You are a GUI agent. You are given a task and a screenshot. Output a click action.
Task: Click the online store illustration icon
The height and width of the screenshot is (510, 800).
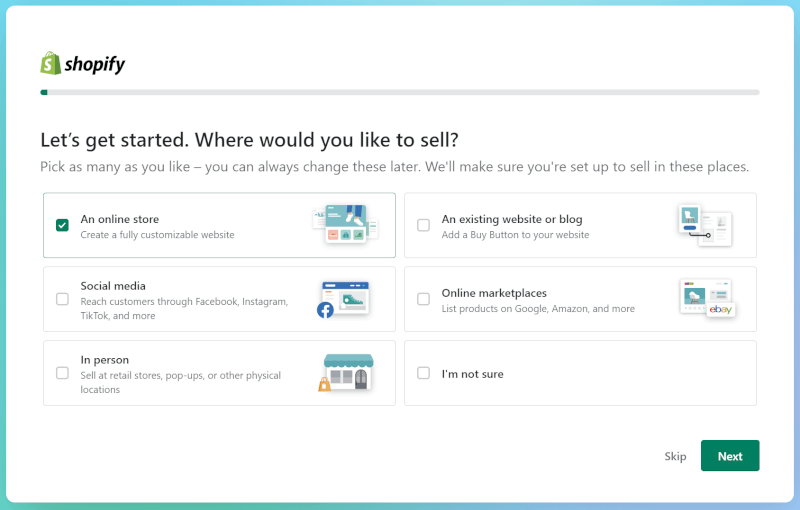click(x=345, y=224)
